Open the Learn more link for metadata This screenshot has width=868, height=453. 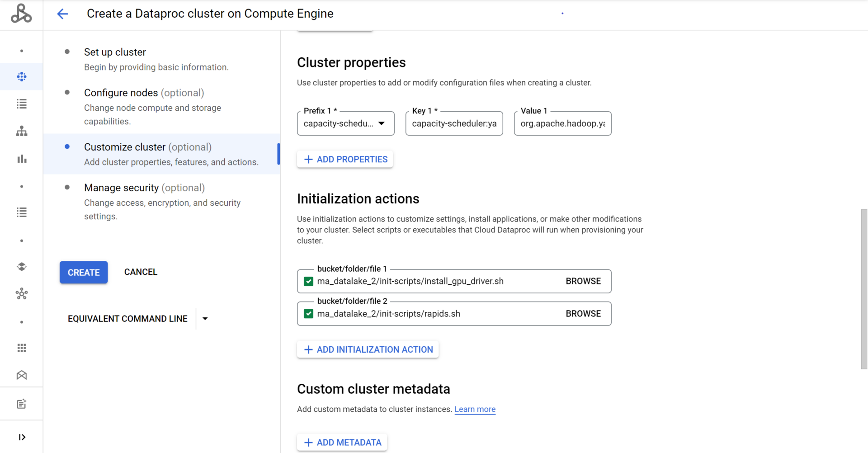click(x=475, y=409)
